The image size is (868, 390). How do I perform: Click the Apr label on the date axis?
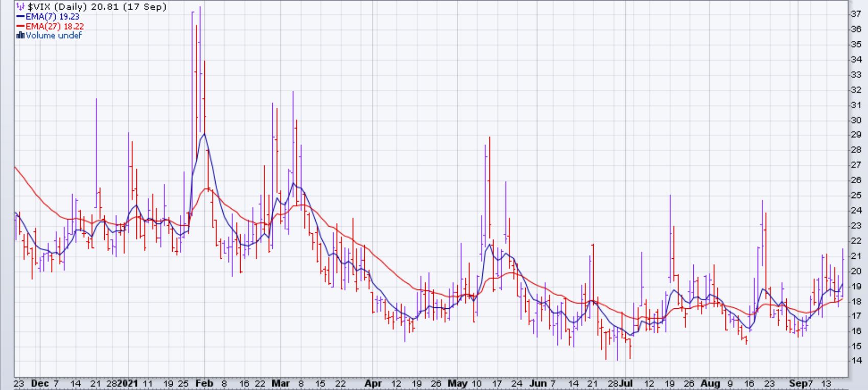click(374, 383)
